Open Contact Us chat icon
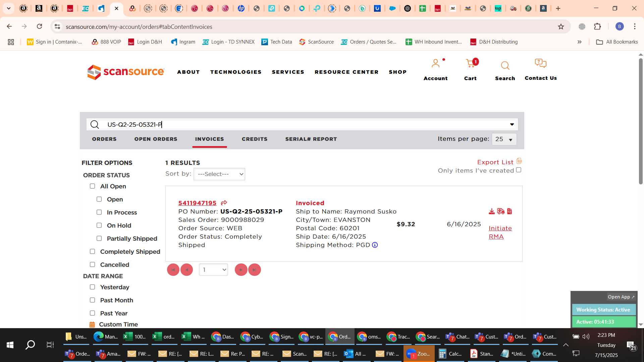Screen dimensions: 644x362 pyautogui.click(x=541, y=63)
